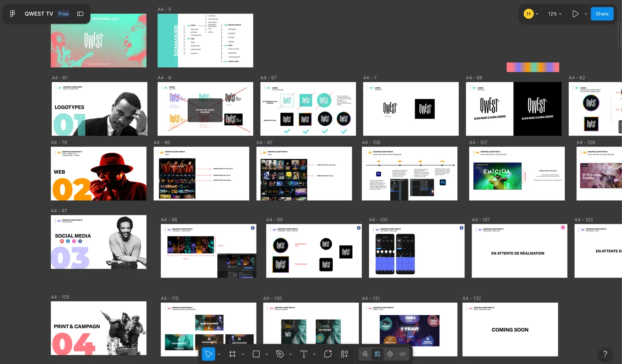622x364 pixels.
Task: Select the Frame tool
Action: click(232, 354)
